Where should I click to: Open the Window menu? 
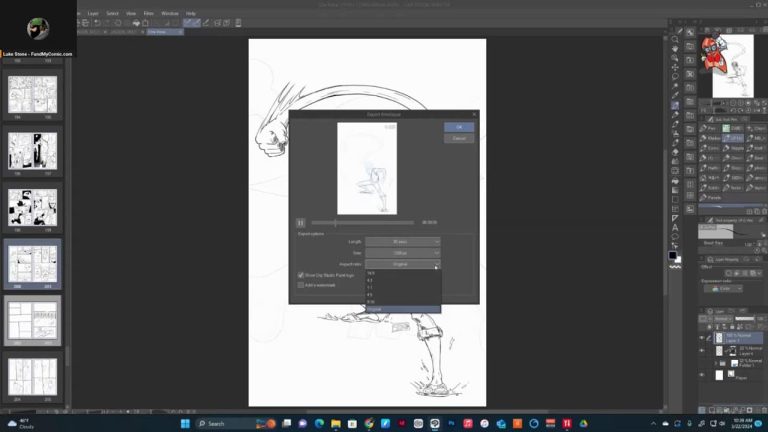[x=170, y=13]
